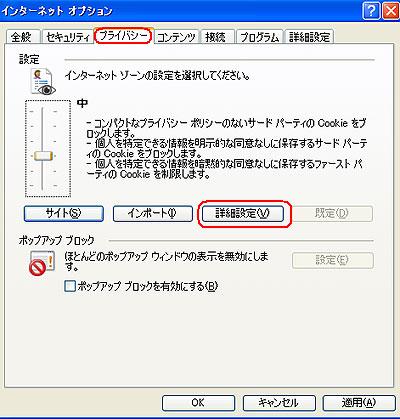Switch to the プログラム tab
The image size is (400, 419).
point(259,37)
